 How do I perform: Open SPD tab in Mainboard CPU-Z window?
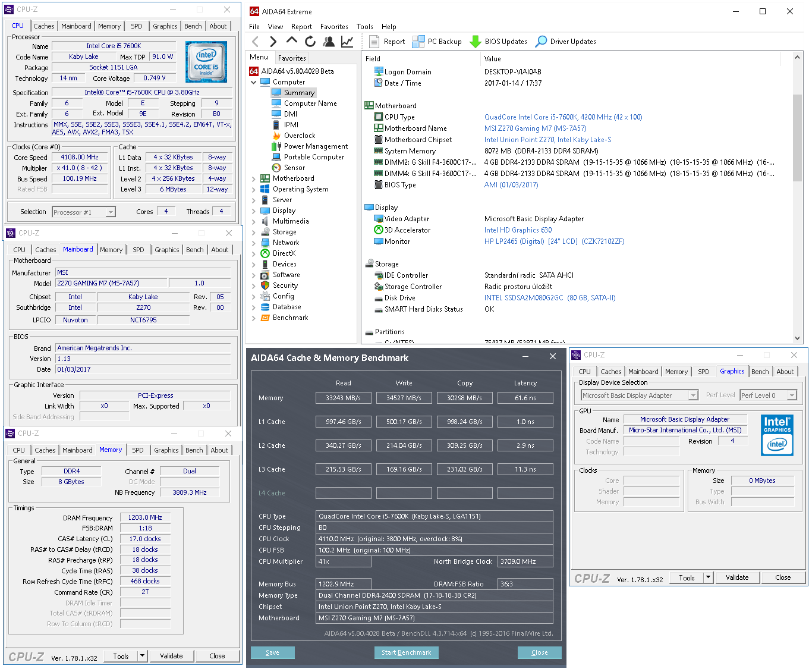[x=138, y=250]
